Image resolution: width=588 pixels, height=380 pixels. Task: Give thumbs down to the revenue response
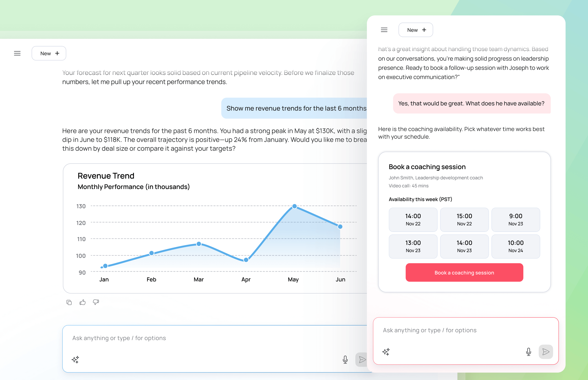click(96, 302)
